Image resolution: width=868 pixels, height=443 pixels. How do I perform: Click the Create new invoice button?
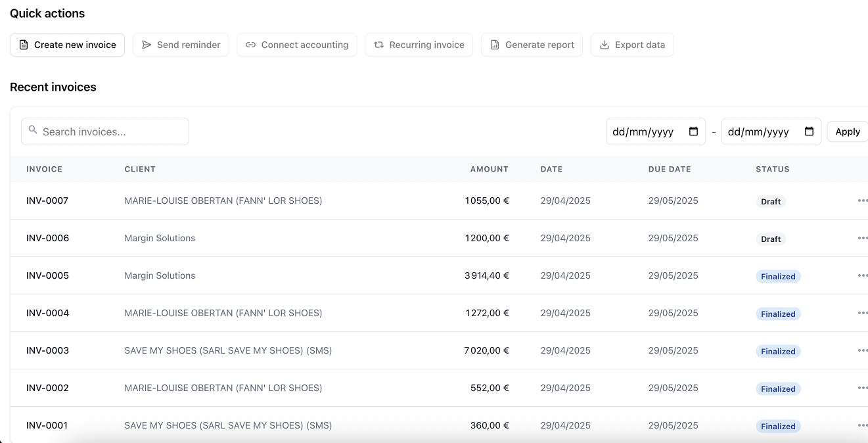point(67,45)
